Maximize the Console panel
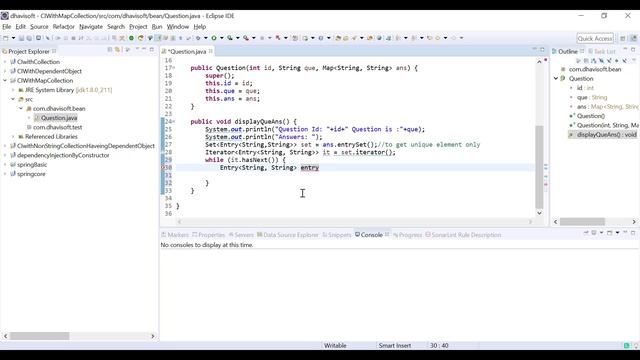 click(x=633, y=232)
